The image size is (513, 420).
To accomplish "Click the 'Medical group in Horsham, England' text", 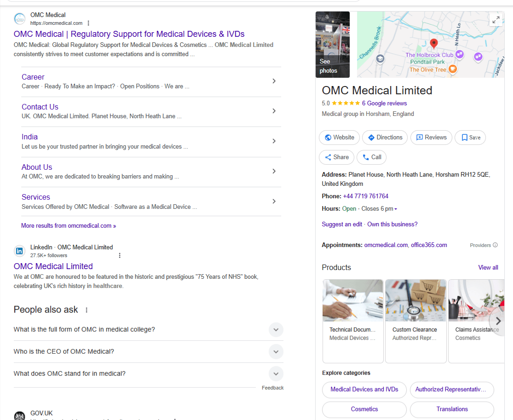I will [x=368, y=114].
